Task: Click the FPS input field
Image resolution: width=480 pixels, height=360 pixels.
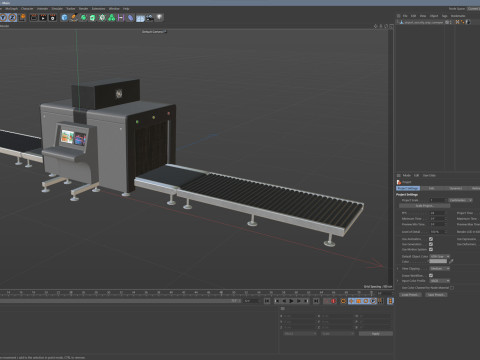Action: (x=437, y=213)
